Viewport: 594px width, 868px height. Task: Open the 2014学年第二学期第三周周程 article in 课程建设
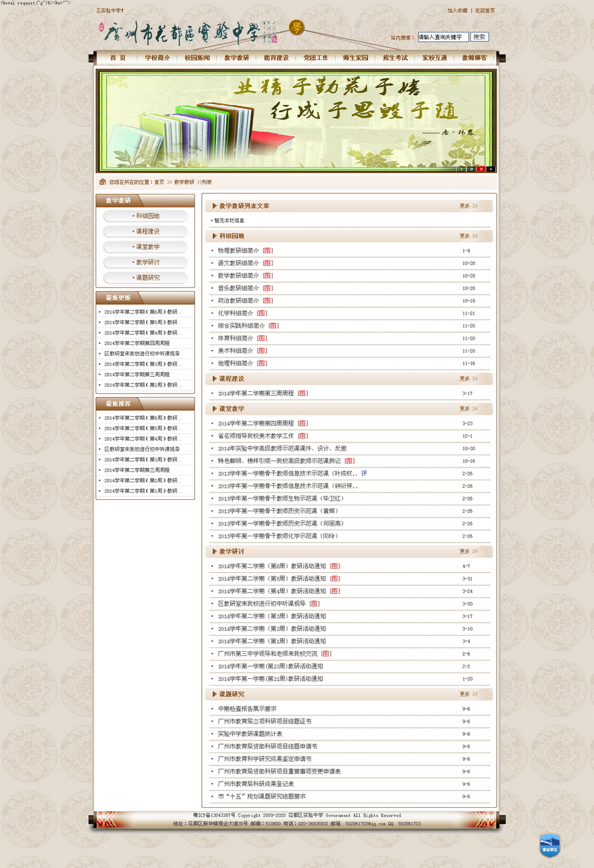click(x=256, y=394)
